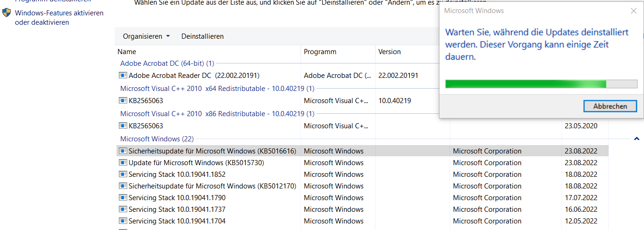Collapse the Visual C++ 2010 x64 Redistributable group
This screenshot has height=230, width=644.
tap(217, 89)
